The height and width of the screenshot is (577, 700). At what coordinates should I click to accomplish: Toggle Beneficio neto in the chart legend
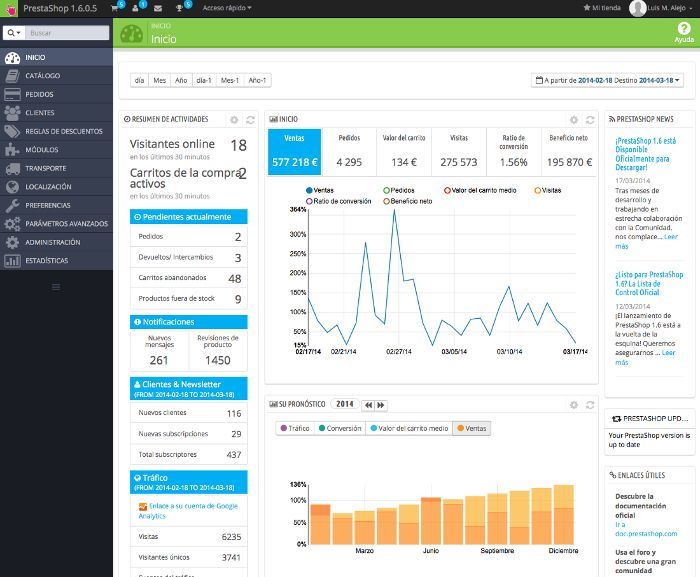408,201
